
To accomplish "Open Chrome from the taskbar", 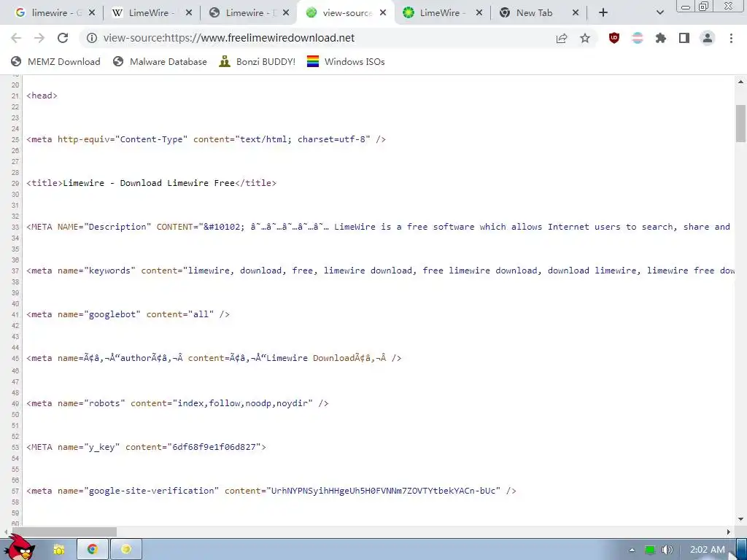I will [x=93, y=550].
